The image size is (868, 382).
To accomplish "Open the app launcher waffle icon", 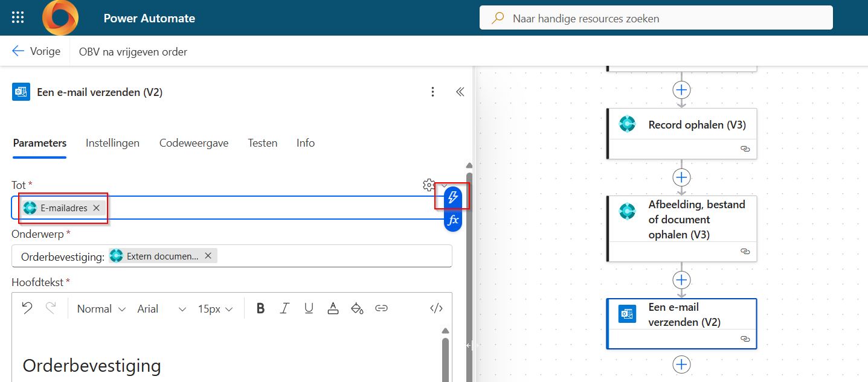I will coord(18,18).
